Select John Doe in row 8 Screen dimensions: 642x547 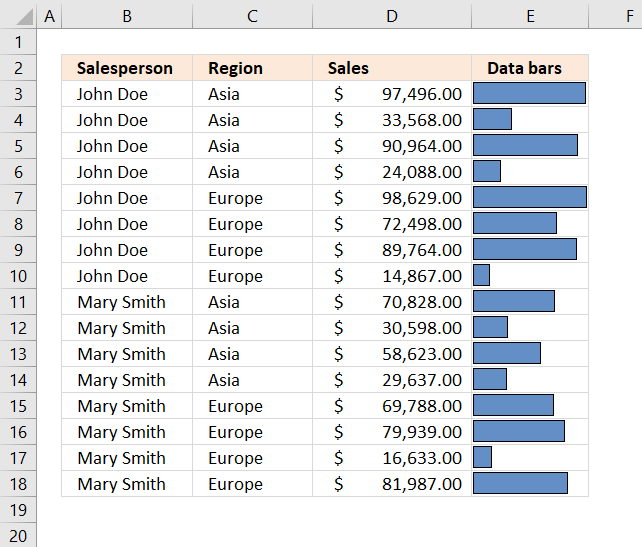(x=127, y=224)
